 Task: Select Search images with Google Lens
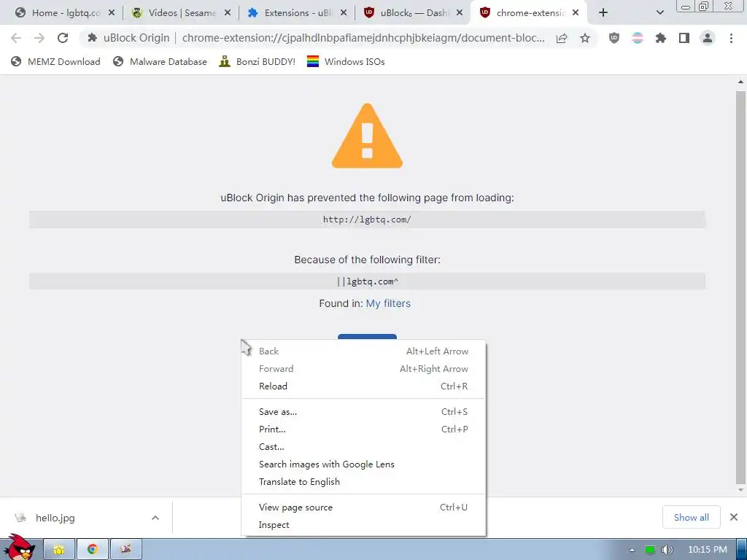coord(363,464)
